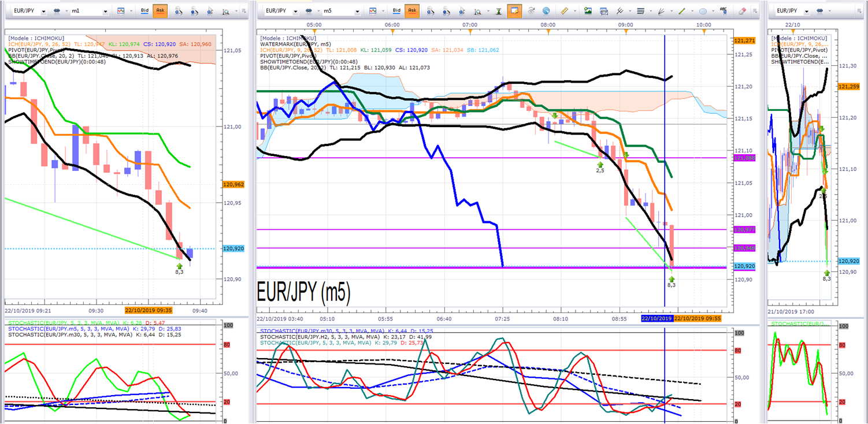
Task: Click the 121,088 magenta pivot level label
Action: (744, 158)
